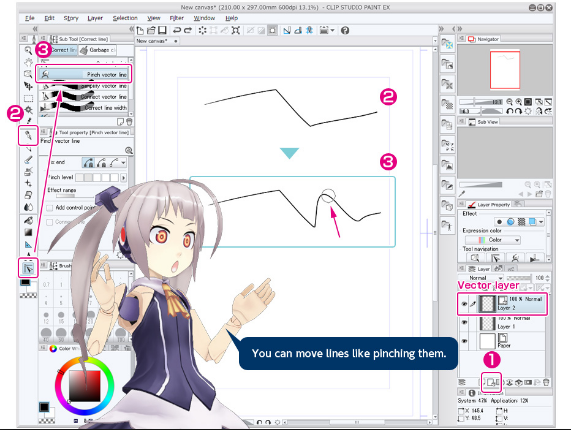
Task: Open the Fix end options dropdown arrow
Action: [123, 162]
